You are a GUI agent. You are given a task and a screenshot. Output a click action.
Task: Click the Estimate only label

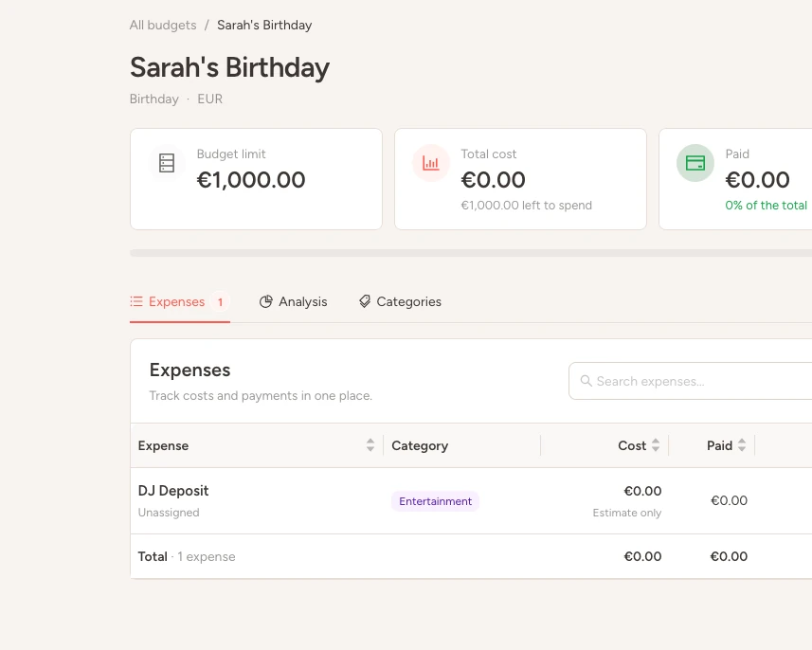tap(627, 513)
